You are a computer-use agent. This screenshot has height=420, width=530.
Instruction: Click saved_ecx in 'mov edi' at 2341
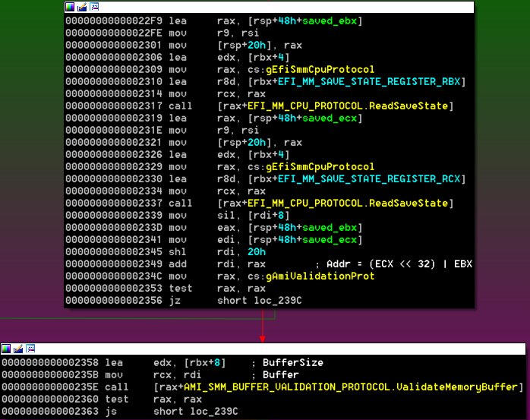point(330,240)
